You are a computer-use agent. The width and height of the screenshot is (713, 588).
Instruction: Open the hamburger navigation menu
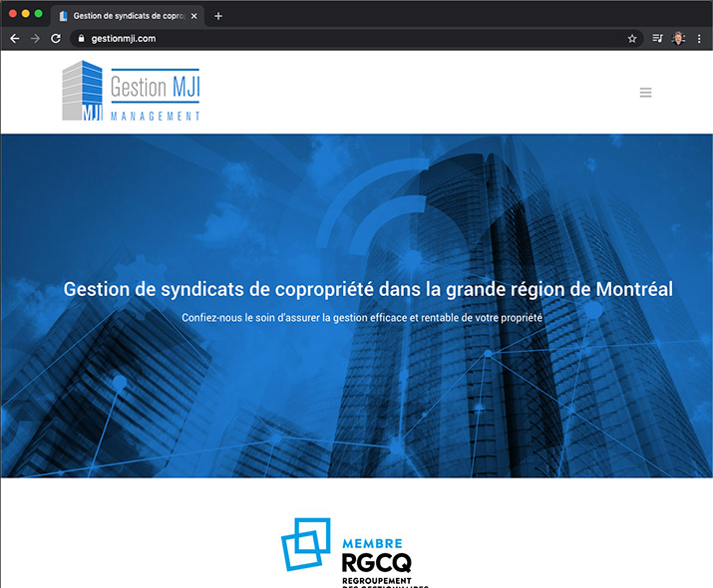[x=645, y=93]
